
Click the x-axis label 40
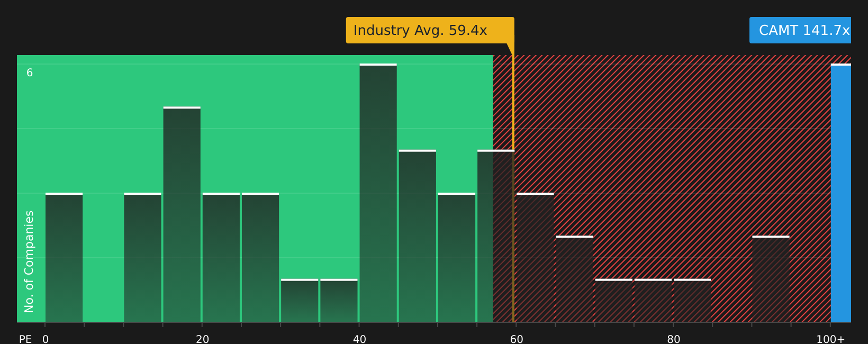tap(359, 339)
